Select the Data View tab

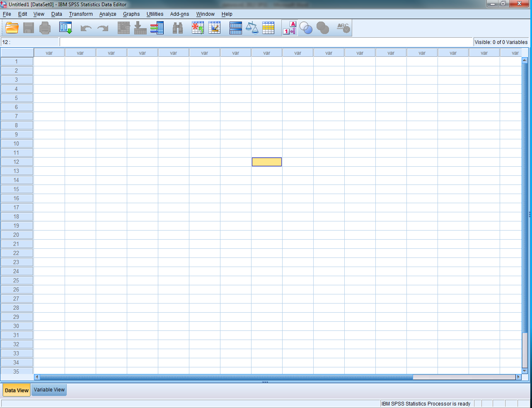(17, 390)
